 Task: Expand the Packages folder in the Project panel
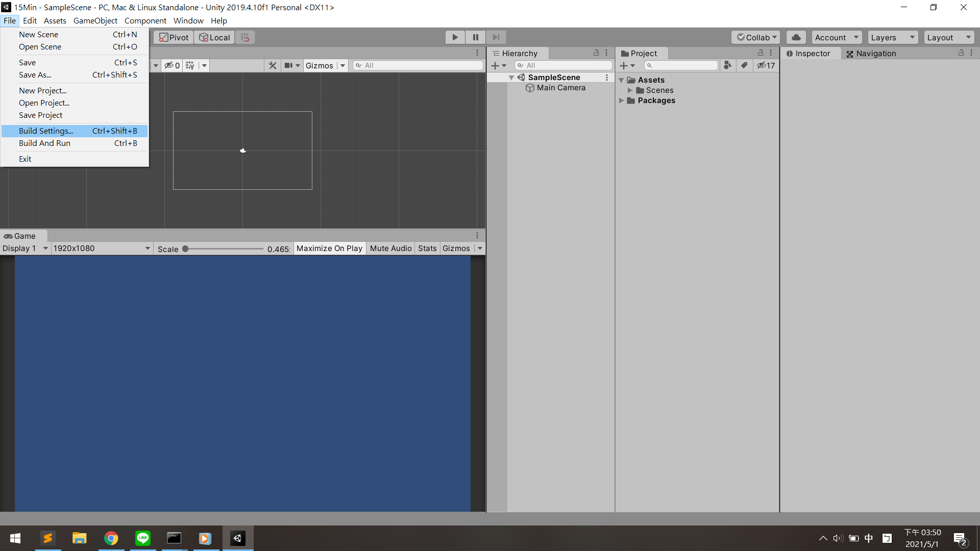tap(621, 101)
